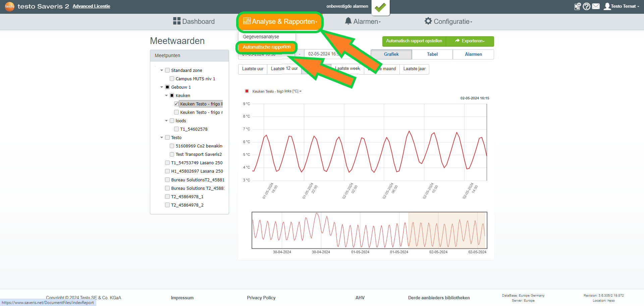Select the Laatste jaar range
Viewport: 644px width, 306px height.
(414, 69)
